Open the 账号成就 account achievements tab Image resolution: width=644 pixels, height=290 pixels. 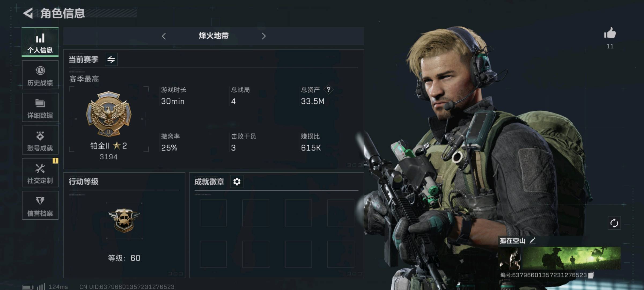pos(40,140)
